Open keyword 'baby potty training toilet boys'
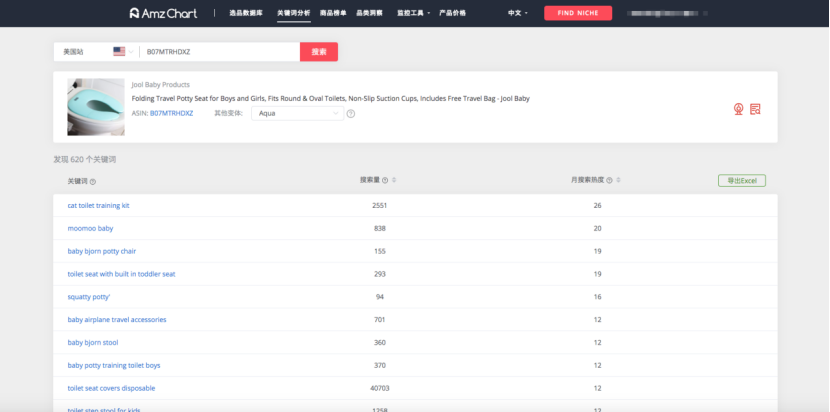Viewport: 830px width, 412px height. (114, 365)
